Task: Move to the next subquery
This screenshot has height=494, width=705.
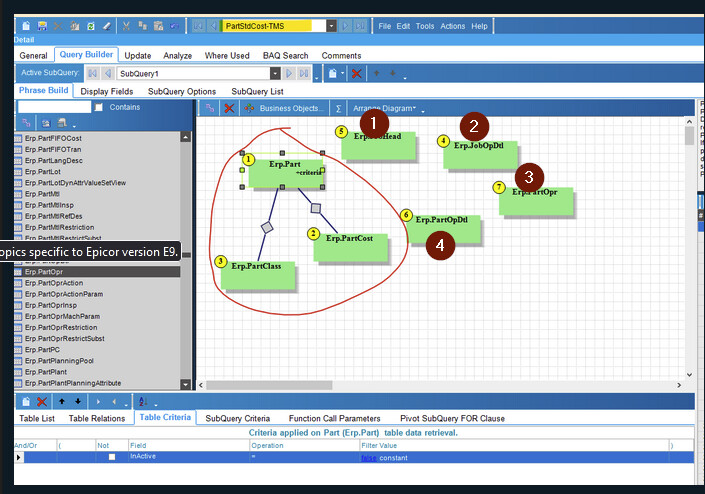Action: click(289, 73)
